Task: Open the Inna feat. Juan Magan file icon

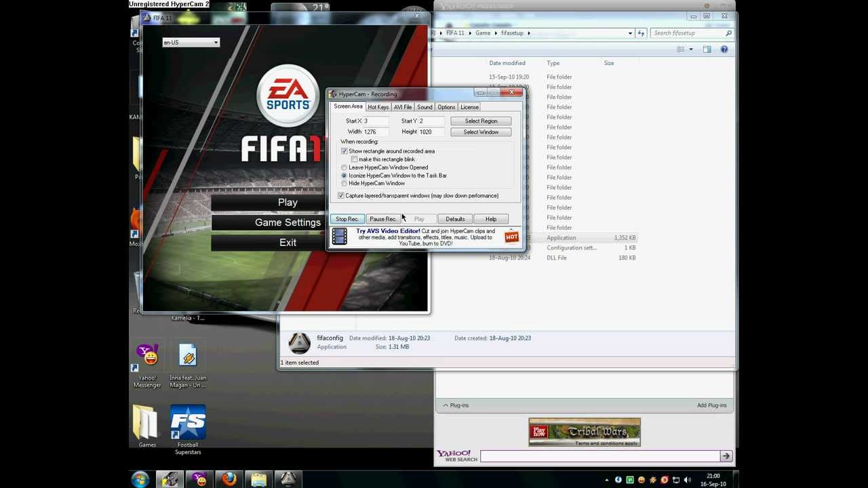Action: [188, 366]
